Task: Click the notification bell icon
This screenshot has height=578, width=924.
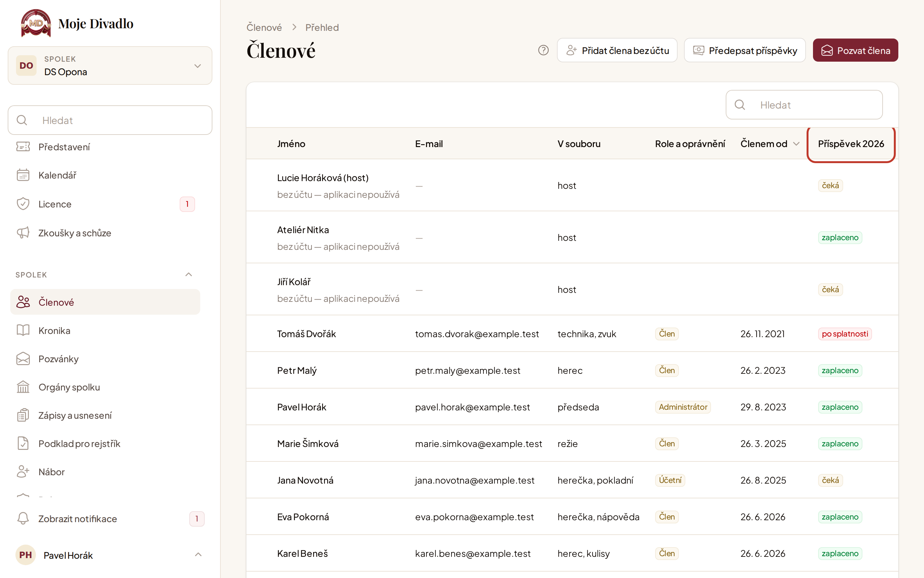Action: [23, 518]
